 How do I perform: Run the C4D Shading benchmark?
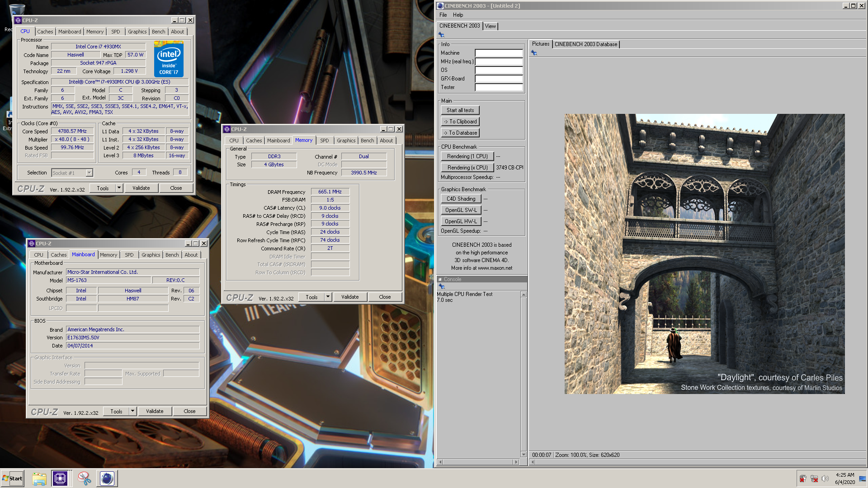tap(461, 199)
